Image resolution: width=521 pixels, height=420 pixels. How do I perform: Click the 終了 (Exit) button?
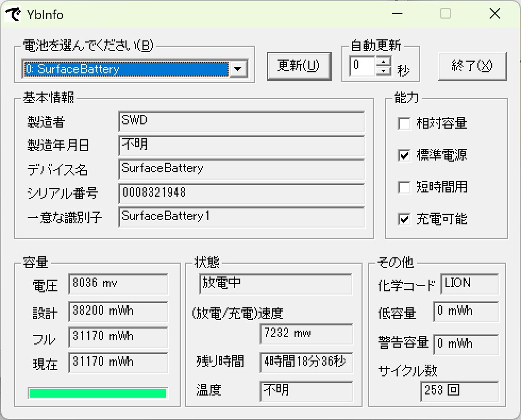(472, 66)
